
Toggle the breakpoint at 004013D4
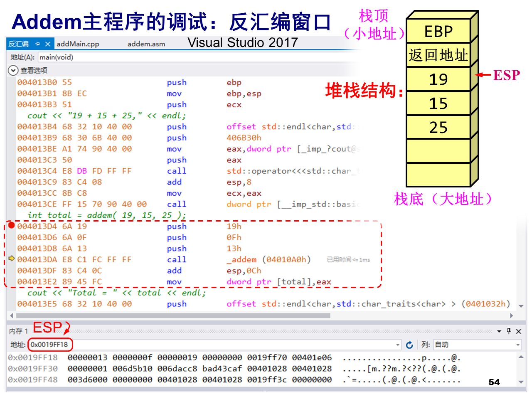point(11,225)
